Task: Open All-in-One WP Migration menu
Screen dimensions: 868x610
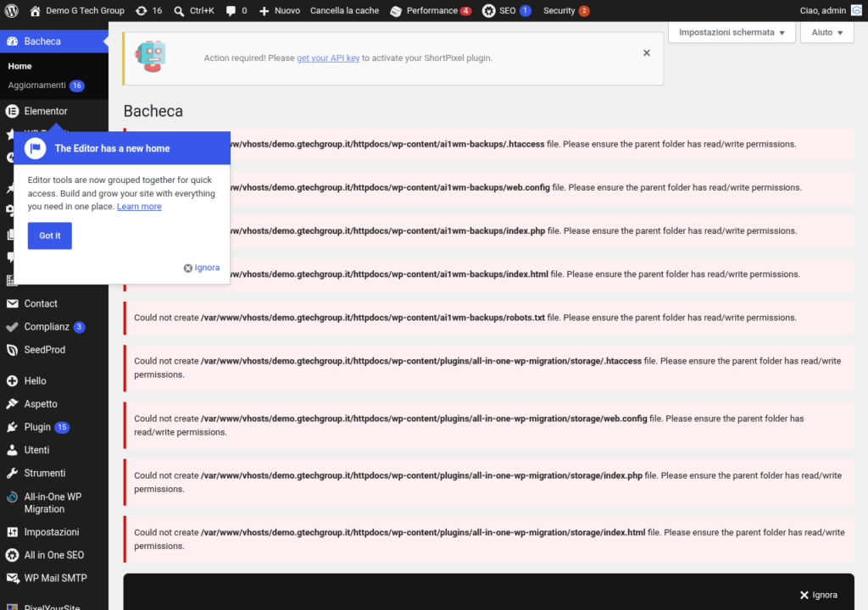Action: point(54,502)
